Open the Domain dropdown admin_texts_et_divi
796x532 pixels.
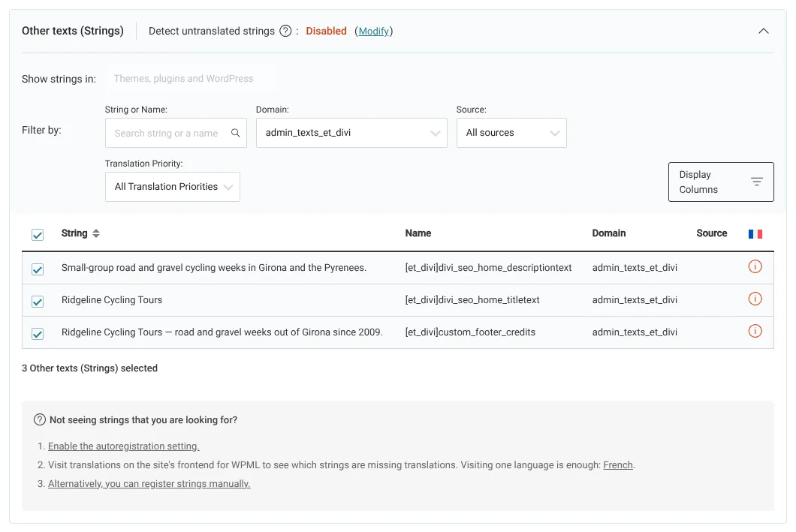pos(351,133)
